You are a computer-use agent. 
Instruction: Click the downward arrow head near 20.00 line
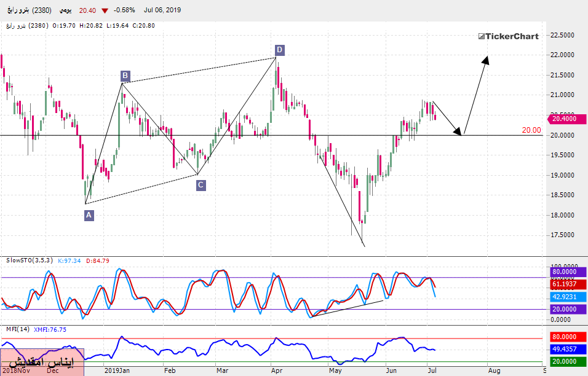coord(457,131)
